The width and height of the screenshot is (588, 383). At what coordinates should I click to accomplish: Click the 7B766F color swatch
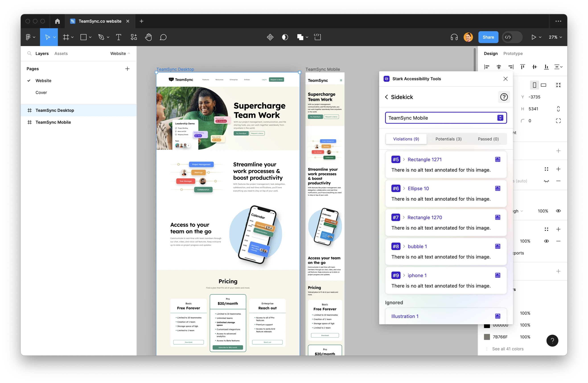487,337
